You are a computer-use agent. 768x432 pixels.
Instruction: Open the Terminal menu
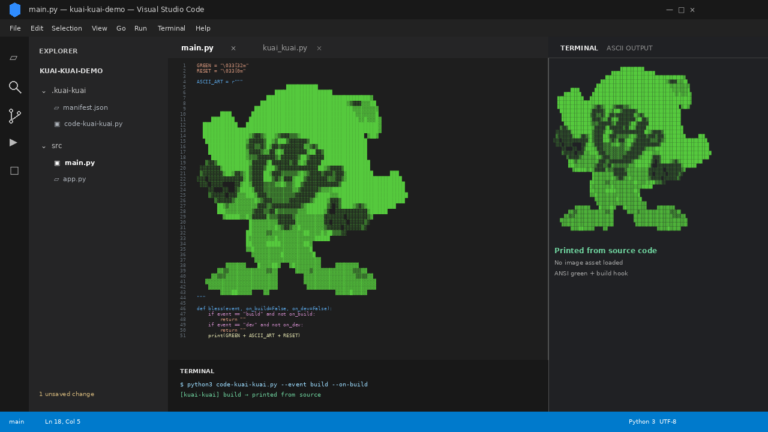tap(171, 28)
